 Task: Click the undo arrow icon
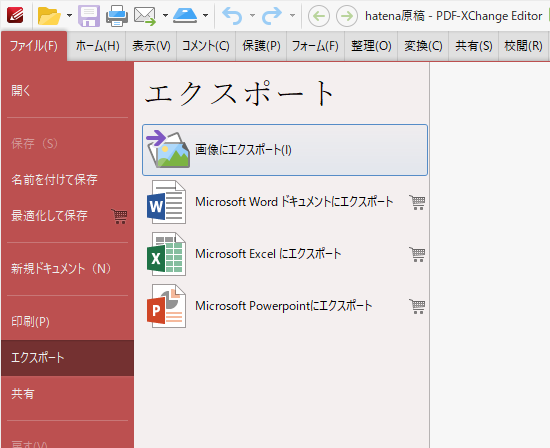(232, 16)
